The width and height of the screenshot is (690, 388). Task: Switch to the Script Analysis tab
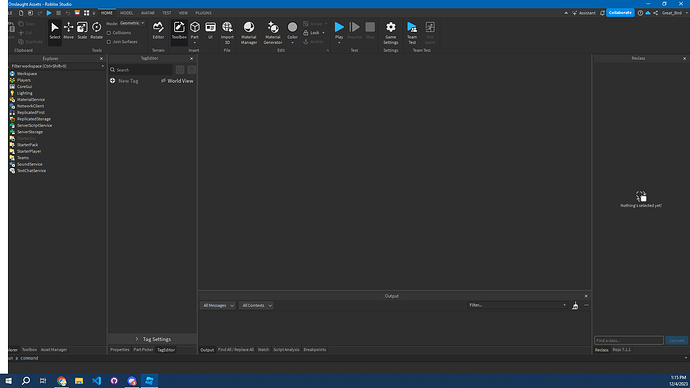click(x=286, y=350)
